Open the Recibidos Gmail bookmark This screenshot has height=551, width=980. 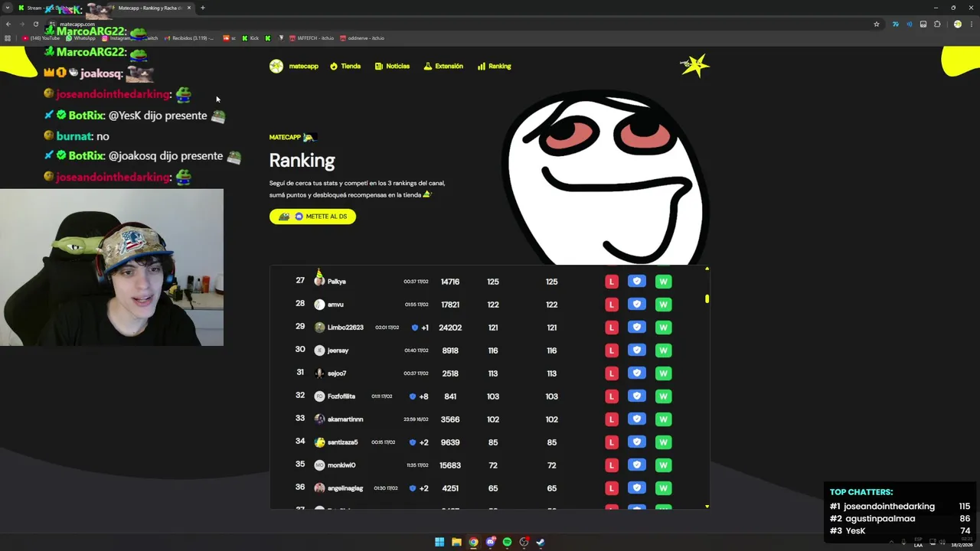click(x=189, y=37)
